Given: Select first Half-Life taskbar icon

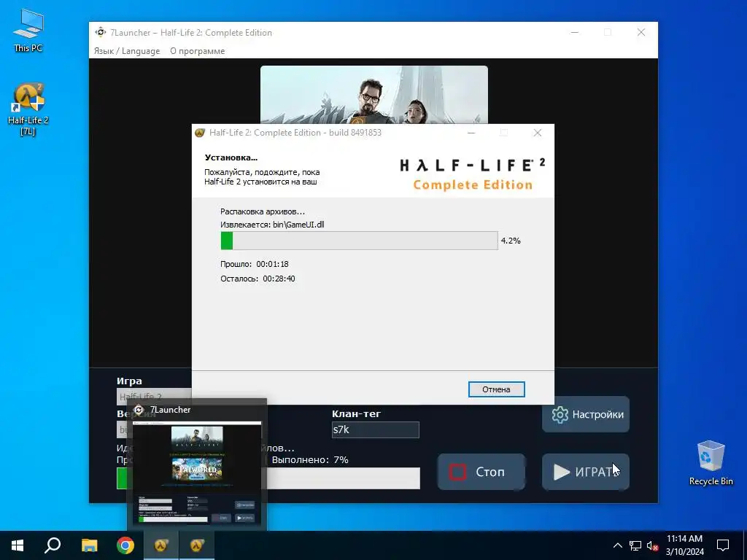Looking at the screenshot, I should click(161, 545).
